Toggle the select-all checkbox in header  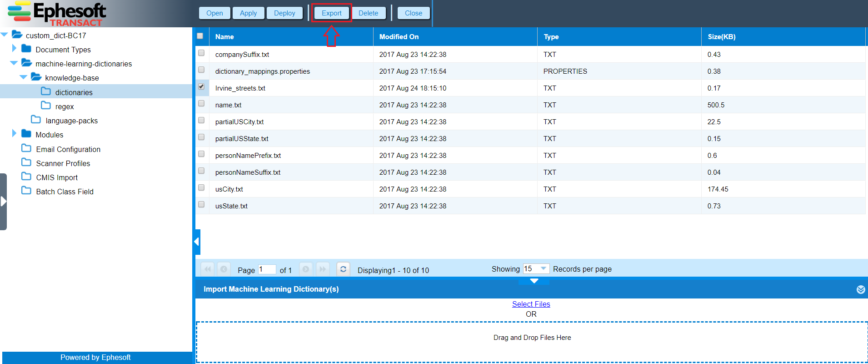click(x=200, y=36)
